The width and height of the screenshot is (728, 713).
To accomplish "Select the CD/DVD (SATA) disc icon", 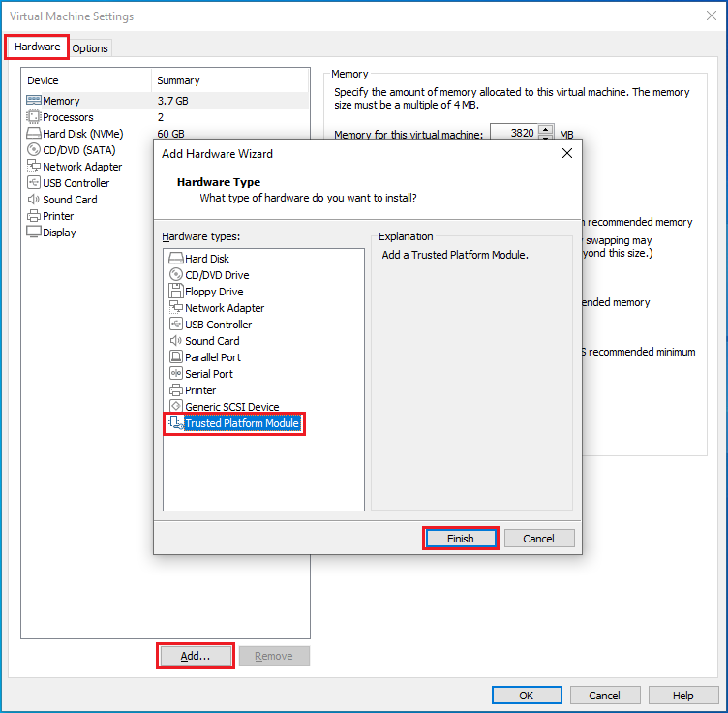I will (x=34, y=149).
